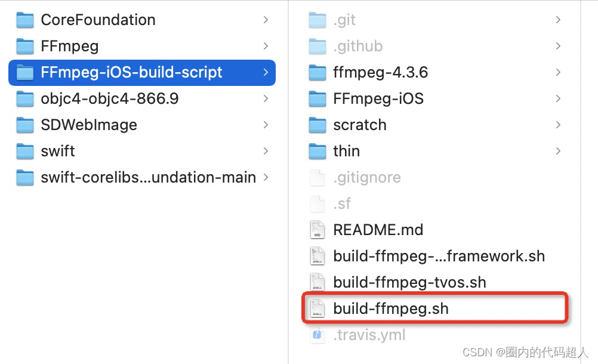
Task: Select the .gitignore file
Action: click(366, 177)
